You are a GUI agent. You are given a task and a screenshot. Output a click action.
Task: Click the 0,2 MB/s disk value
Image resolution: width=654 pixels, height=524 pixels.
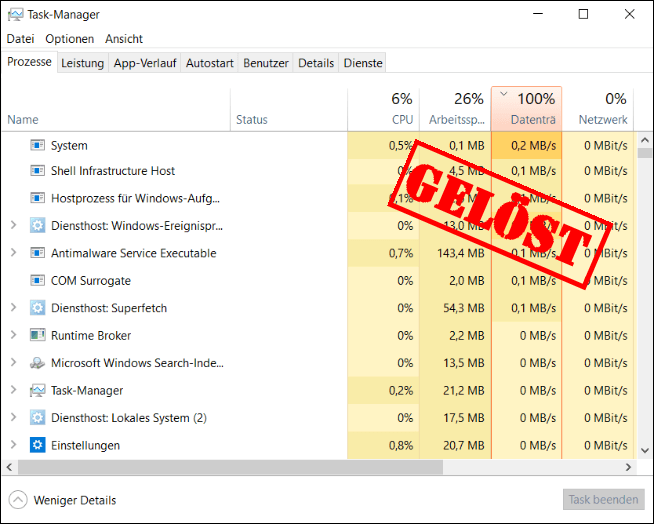coord(533,146)
